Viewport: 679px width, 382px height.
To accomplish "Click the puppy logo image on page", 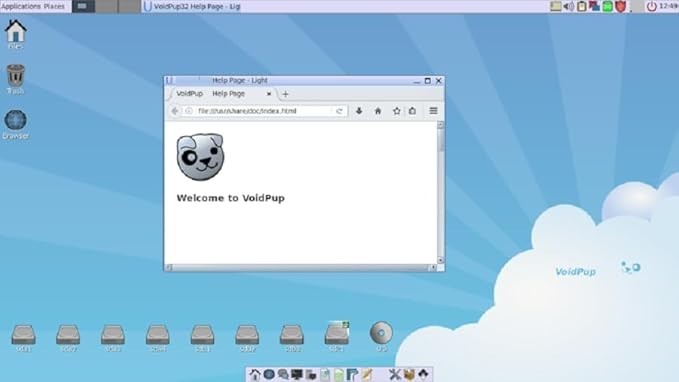I will (x=200, y=156).
